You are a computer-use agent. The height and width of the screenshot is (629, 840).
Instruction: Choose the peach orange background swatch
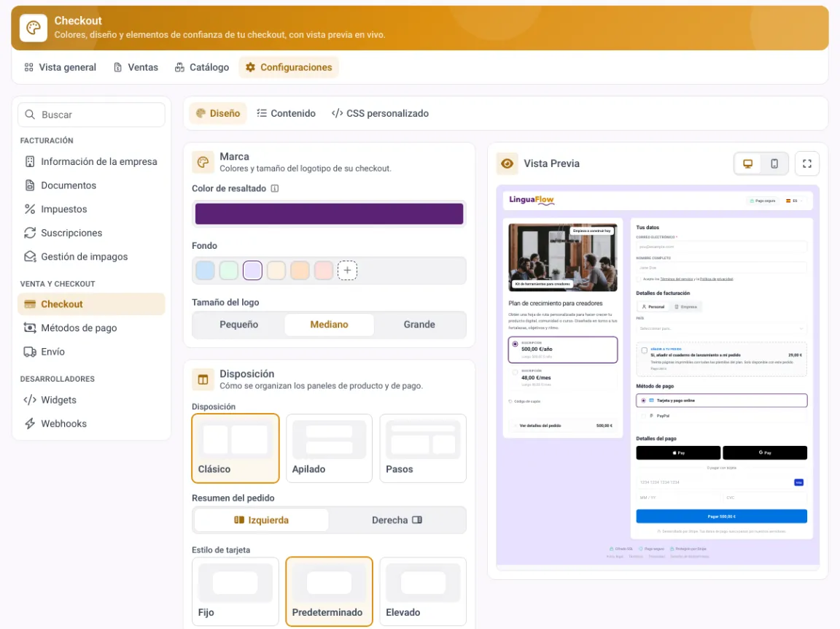coord(300,270)
